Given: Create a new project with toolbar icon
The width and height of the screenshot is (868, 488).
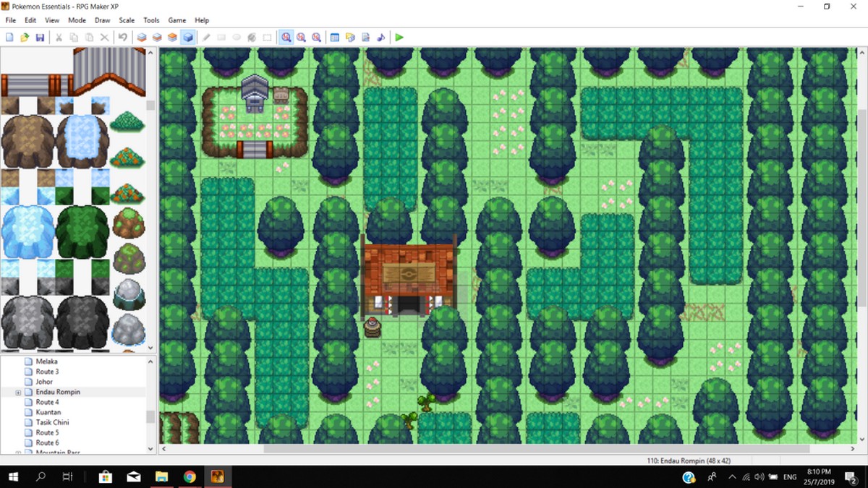Looking at the screenshot, I should tap(9, 37).
